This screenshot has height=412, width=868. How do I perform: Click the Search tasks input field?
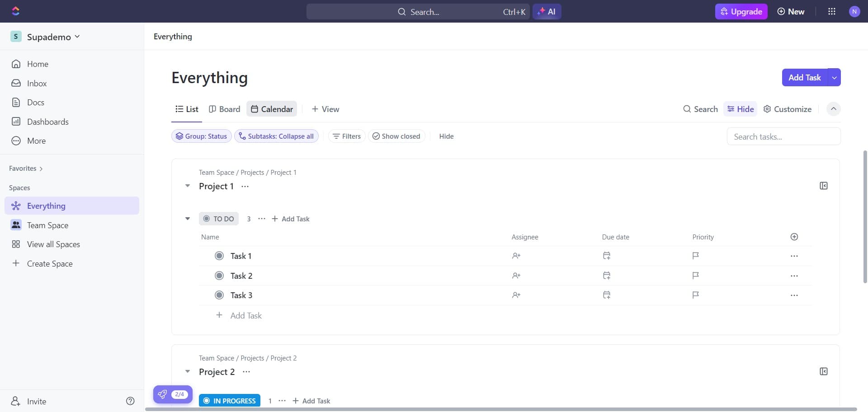783,136
